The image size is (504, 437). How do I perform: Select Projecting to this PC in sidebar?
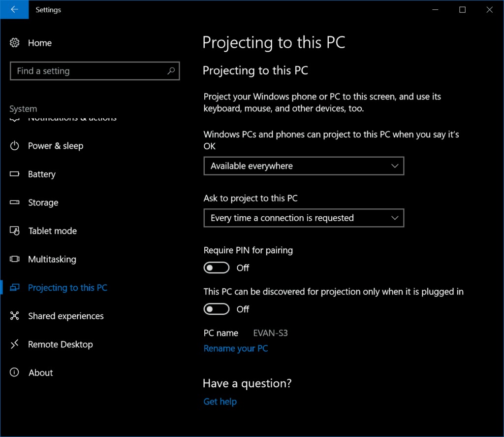click(67, 288)
